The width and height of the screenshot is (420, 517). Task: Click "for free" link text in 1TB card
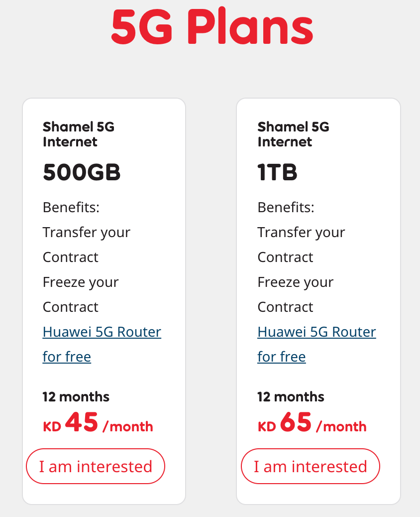click(x=282, y=357)
